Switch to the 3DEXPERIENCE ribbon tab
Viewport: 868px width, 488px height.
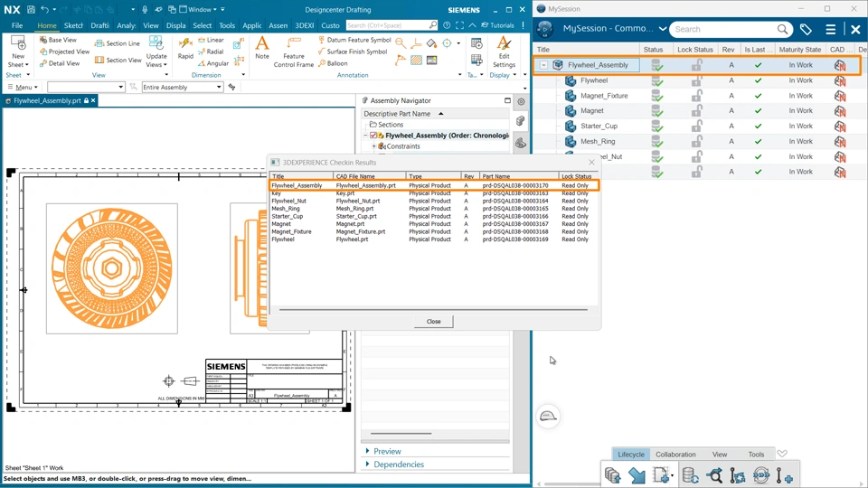click(x=305, y=25)
